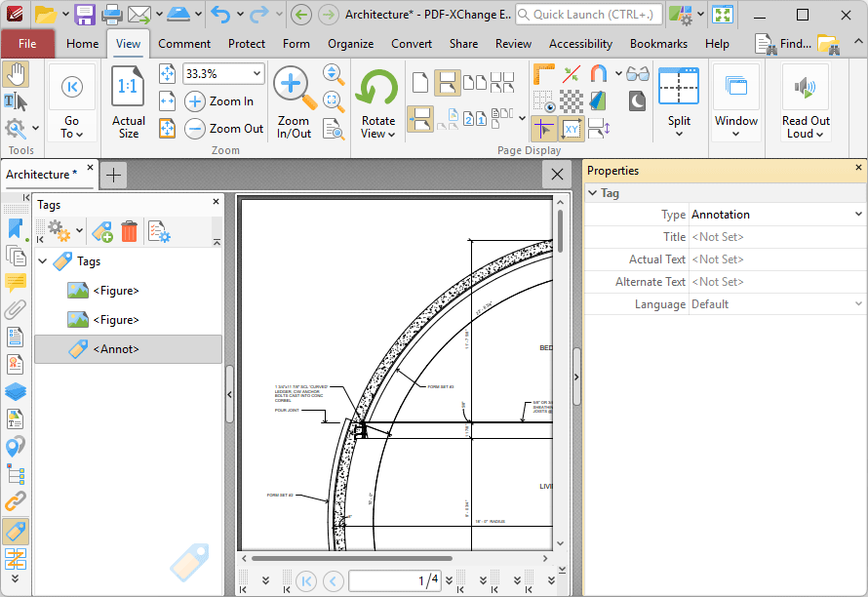Screen dimensions: 868x597
Task: Select Two Pages layout
Action: tap(474, 83)
